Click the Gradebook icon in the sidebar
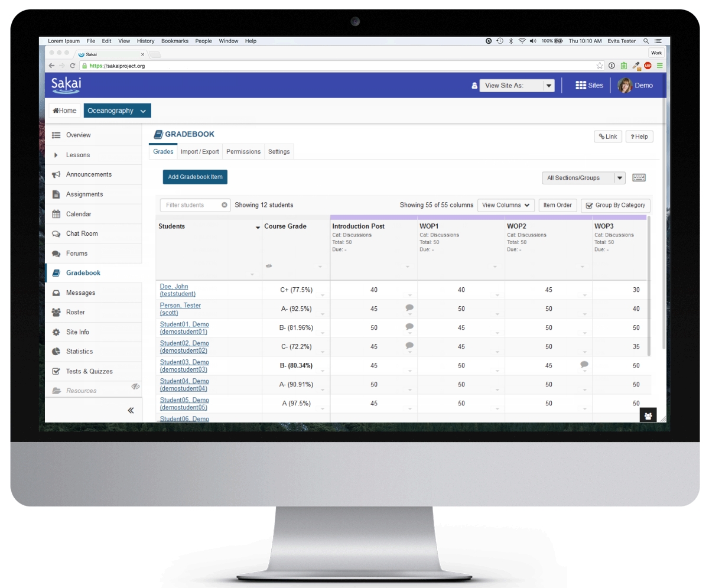This screenshot has width=709, height=588. 56,273
